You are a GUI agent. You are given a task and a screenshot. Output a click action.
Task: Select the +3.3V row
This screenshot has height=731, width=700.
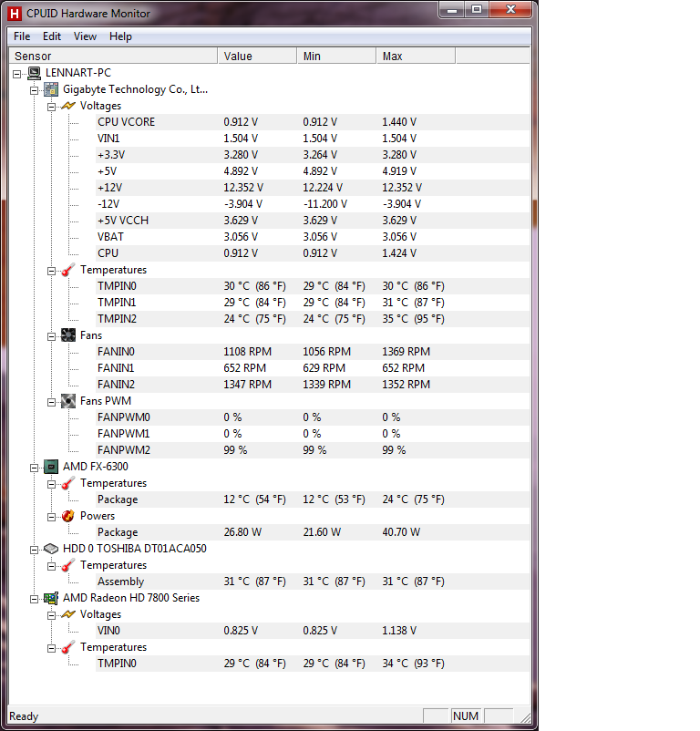(x=313, y=155)
